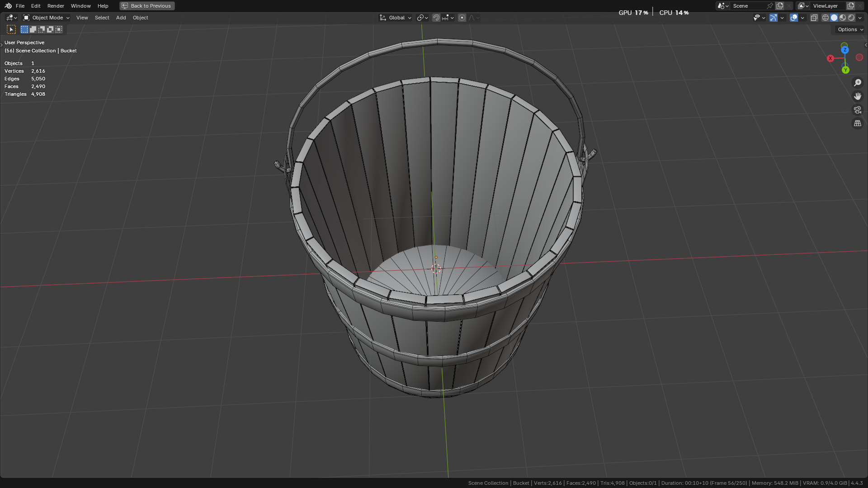Screen dimensions: 868x488
Task: Open the viewport Object menu
Action: [x=140, y=18]
